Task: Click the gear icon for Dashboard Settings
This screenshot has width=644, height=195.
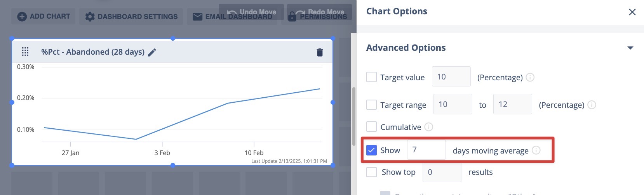Action: point(90,17)
